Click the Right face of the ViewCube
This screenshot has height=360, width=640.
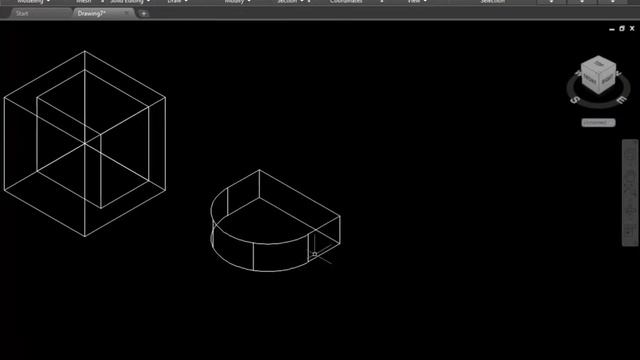click(607, 79)
